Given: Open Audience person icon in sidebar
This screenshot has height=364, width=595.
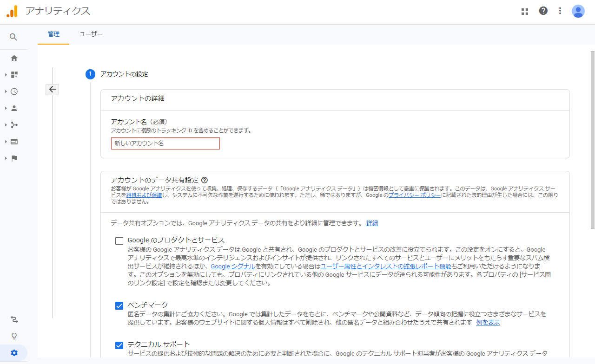Looking at the screenshot, I should pos(14,108).
